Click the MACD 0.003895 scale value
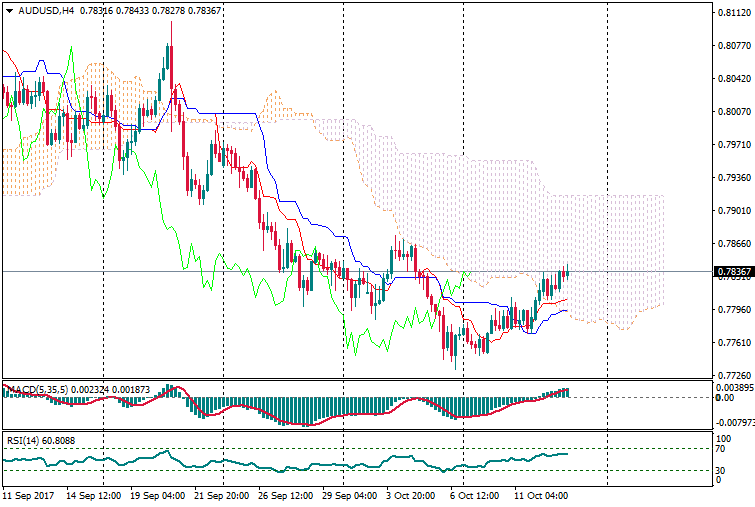This screenshot has width=755, height=507. pyautogui.click(x=735, y=387)
